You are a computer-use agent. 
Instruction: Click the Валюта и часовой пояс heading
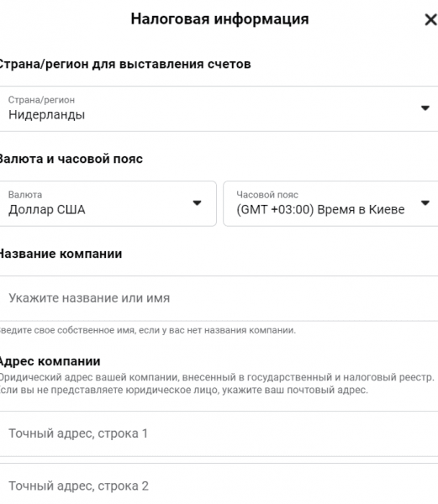tap(71, 159)
